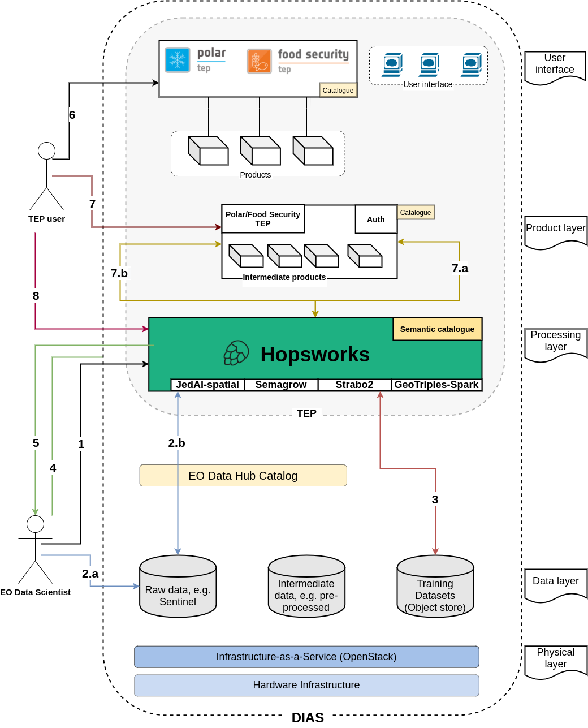Collapse the DIAS container outline
Viewport: 588px width, 728px height.
[x=307, y=717]
